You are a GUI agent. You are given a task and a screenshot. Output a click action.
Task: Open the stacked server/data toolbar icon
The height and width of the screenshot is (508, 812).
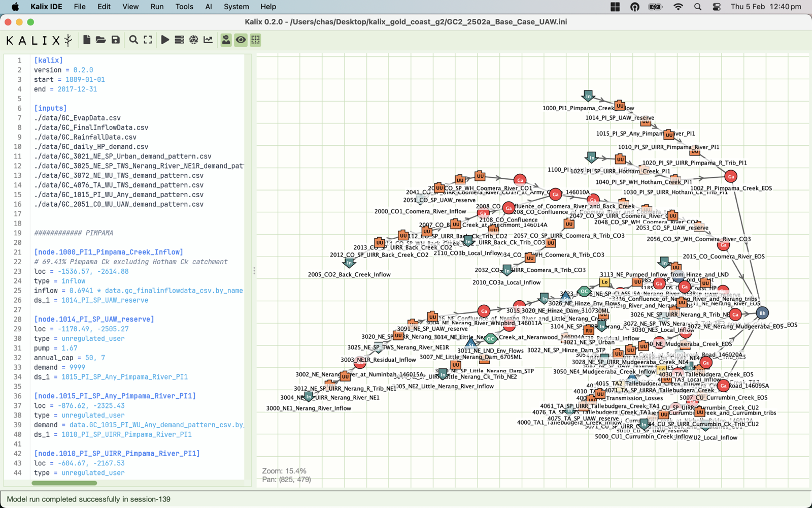(179, 40)
